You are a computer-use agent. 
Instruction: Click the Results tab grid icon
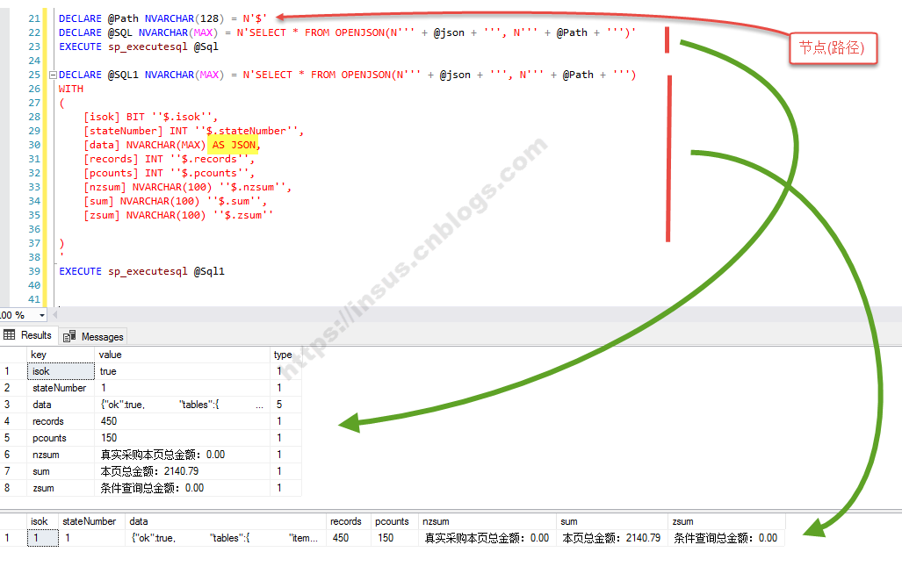coord(10,335)
